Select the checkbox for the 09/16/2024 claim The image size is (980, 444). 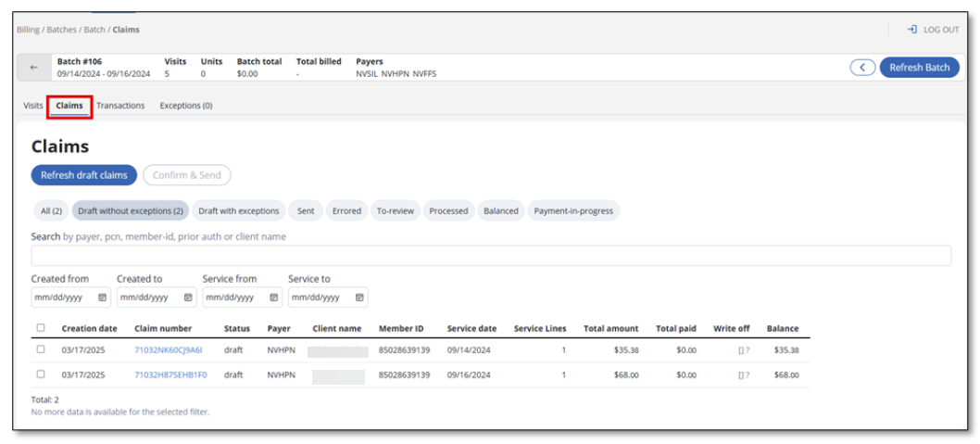pos(40,374)
